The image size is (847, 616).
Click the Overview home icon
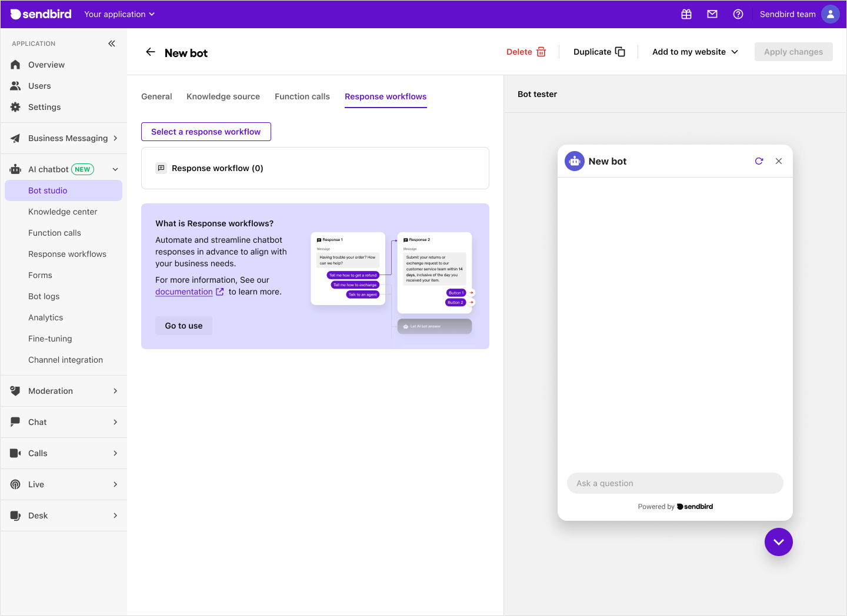tap(15, 65)
